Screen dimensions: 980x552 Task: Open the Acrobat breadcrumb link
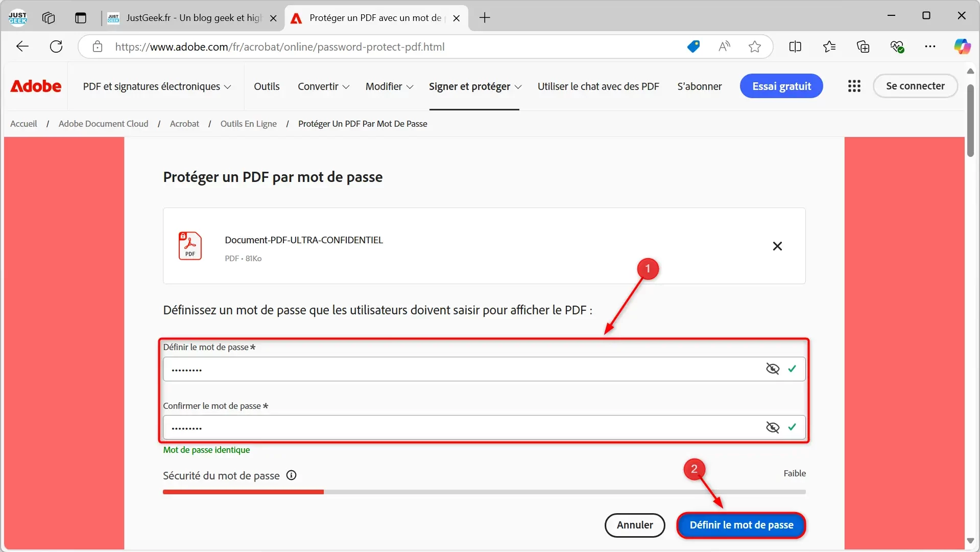[x=184, y=124]
